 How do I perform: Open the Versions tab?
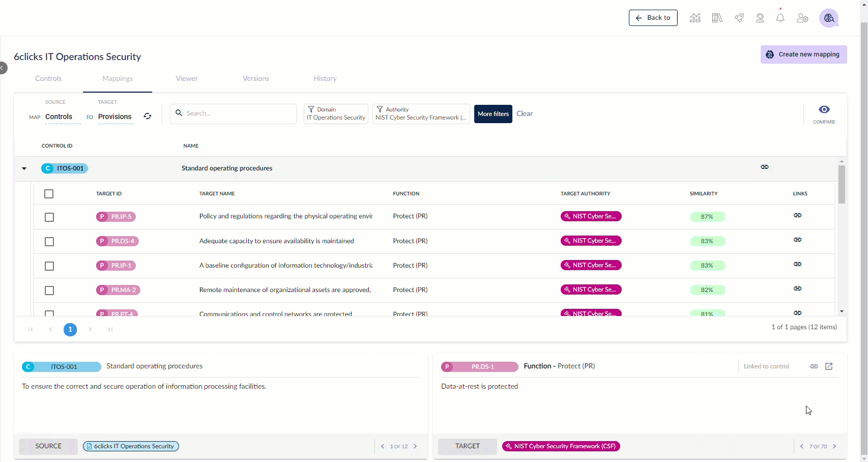[255, 78]
